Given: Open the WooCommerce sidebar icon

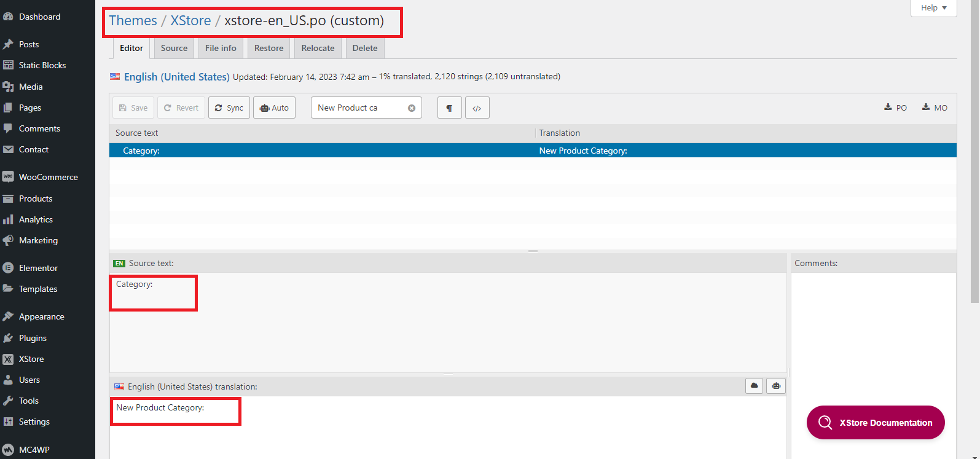Looking at the screenshot, I should (x=8, y=177).
